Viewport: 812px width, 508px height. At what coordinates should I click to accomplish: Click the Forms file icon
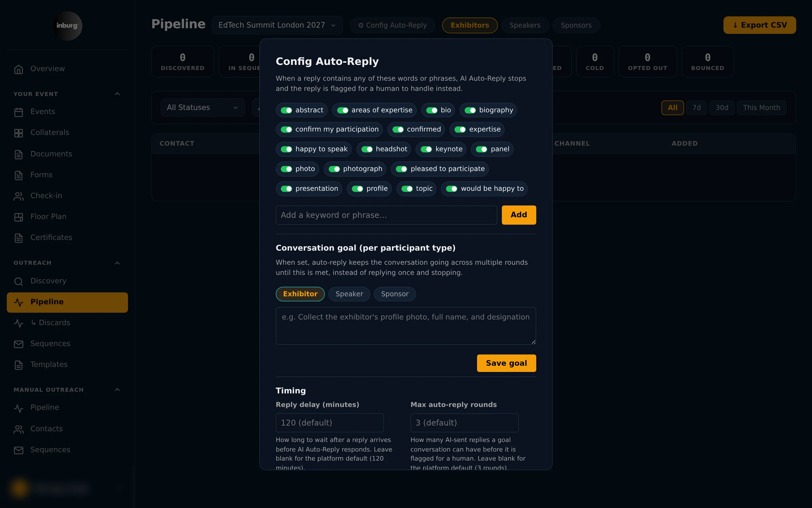(19, 175)
